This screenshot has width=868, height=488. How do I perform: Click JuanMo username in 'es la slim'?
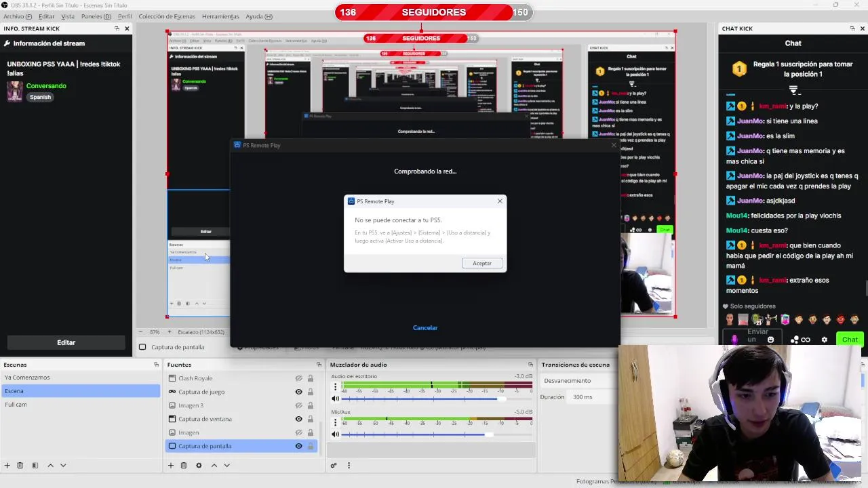[751, 136]
